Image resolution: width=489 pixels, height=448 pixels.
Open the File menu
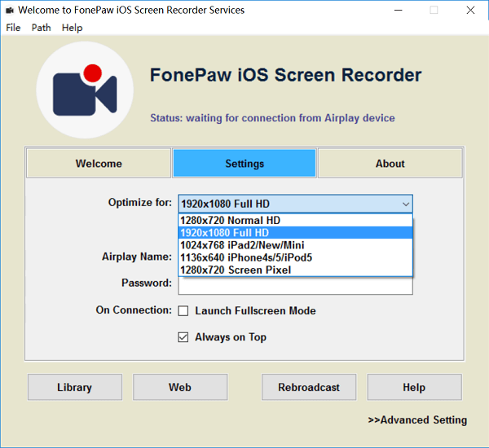coord(13,28)
